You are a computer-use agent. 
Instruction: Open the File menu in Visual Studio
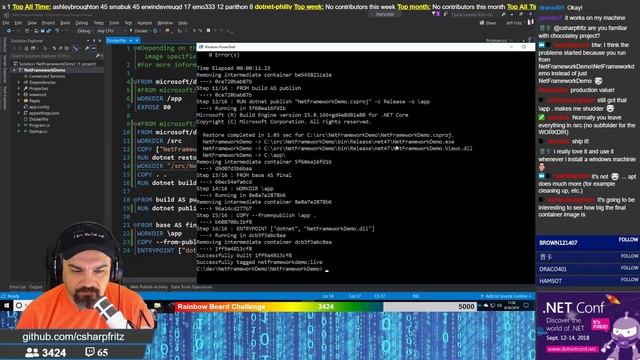pyautogui.click(x=6, y=23)
